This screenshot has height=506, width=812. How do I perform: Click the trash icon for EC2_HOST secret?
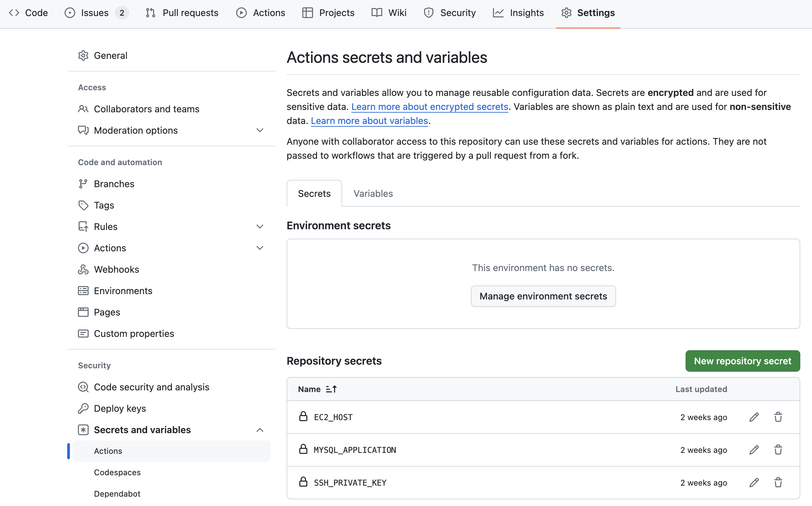[778, 417]
